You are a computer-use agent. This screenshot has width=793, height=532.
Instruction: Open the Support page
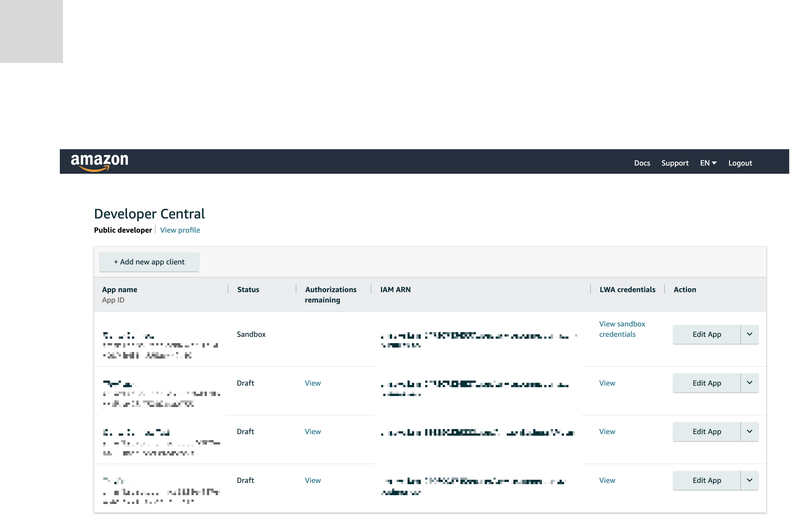[x=675, y=163]
